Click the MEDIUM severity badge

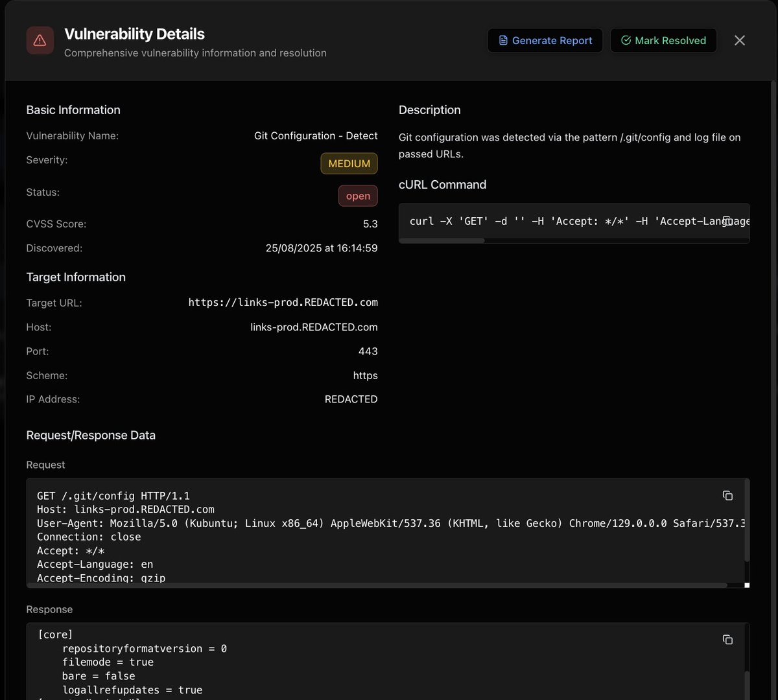point(349,163)
